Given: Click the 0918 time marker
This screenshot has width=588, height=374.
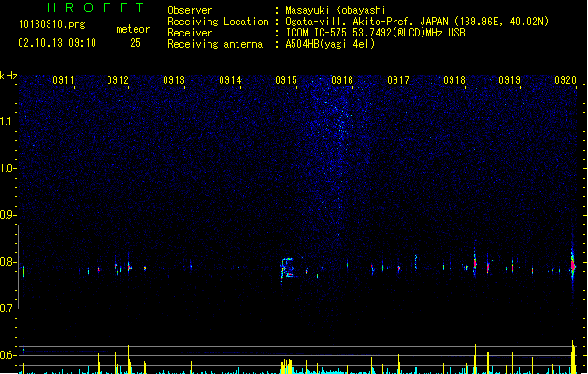Looking at the screenshot, I should pyautogui.click(x=454, y=80).
